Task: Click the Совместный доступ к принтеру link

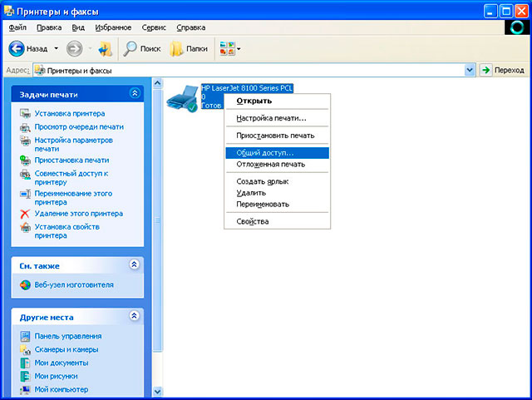Action: [71, 178]
